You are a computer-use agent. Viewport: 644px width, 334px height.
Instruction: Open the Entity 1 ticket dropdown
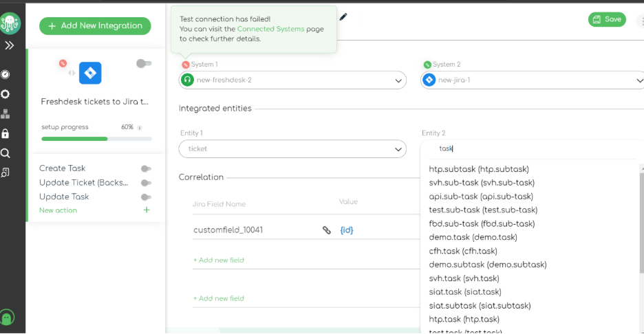292,149
